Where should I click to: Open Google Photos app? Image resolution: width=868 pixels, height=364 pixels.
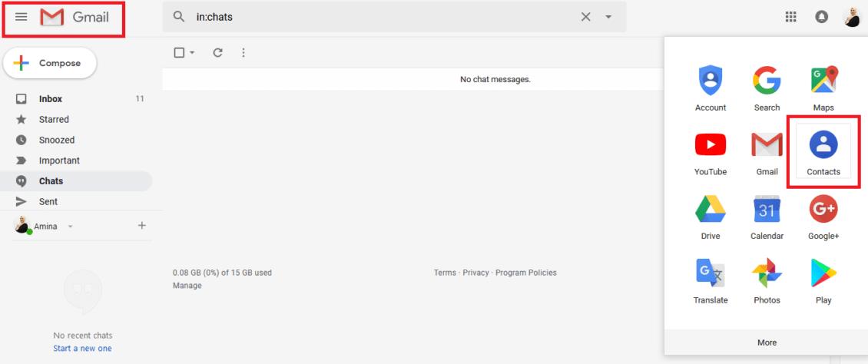tap(767, 278)
